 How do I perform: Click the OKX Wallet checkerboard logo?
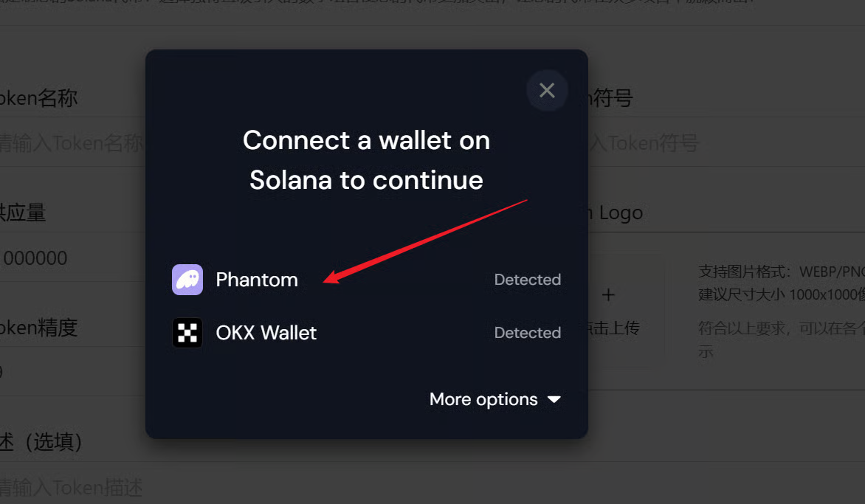click(x=187, y=333)
